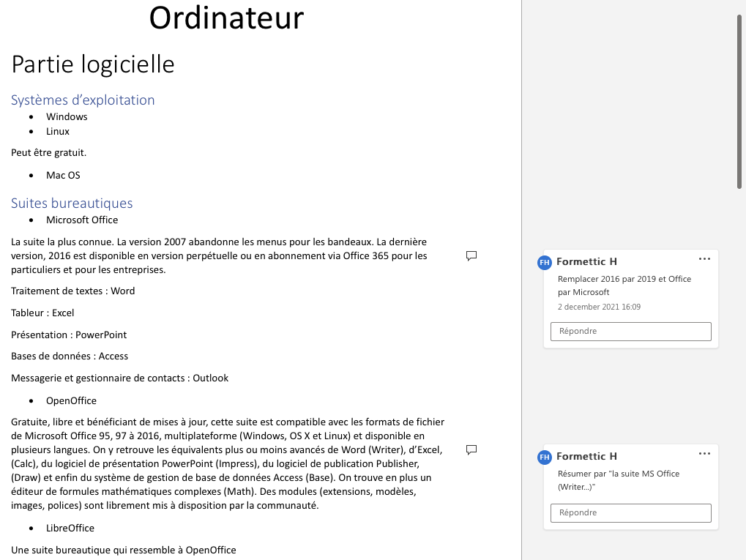
Task: Open the comment marker beside Microsoft Office paragraph
Action: 471,256
